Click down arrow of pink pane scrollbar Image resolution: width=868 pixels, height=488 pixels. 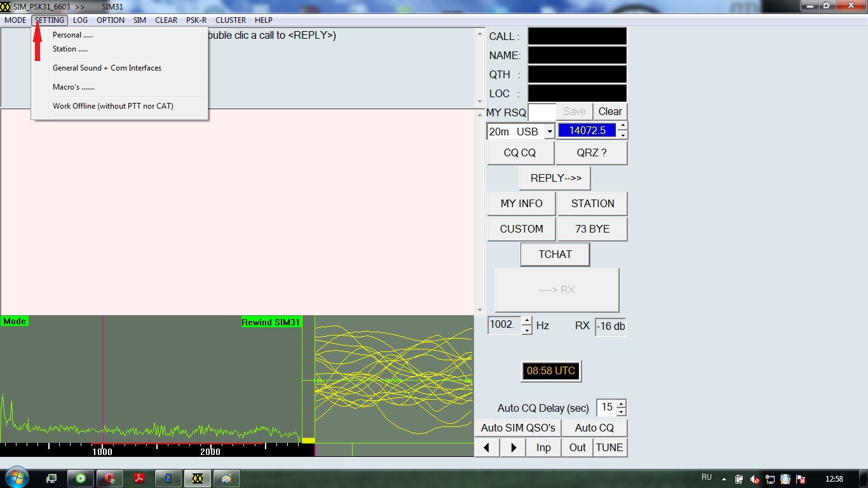(x=480, y=310)
